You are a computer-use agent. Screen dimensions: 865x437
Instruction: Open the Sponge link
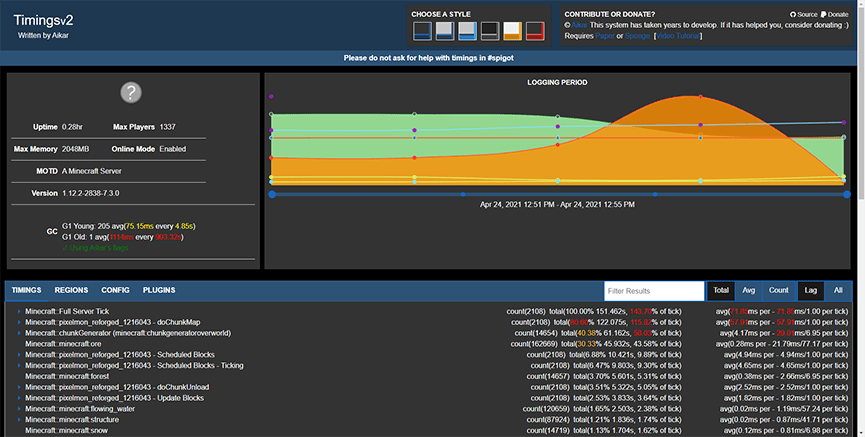pyautogui.click(x=638, y=36)
